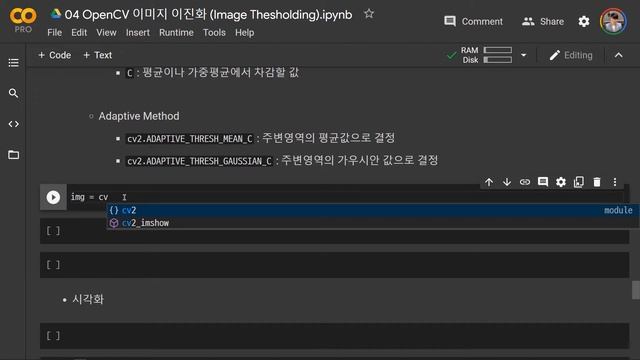Viewport: 640px width, 360px height.
Task: Open the Comment panel
Action: (x=473, y=21)
